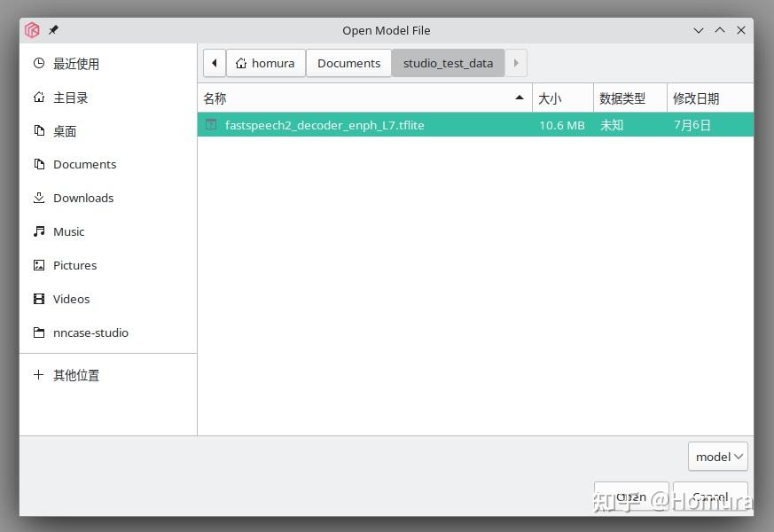Click the Pictures image icon in the sidebar
774x532 pixels.
pos(38,265)
